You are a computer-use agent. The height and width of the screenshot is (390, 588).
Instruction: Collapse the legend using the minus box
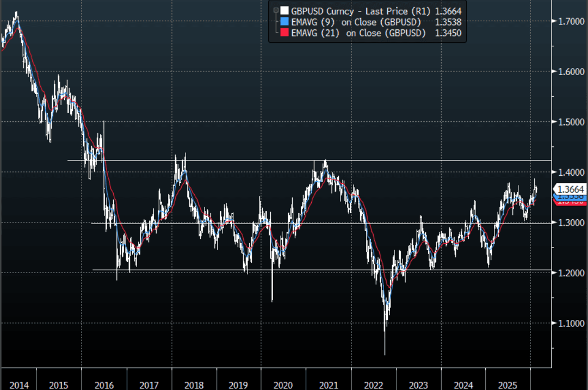pyautogui.click(x=276, y=10)
